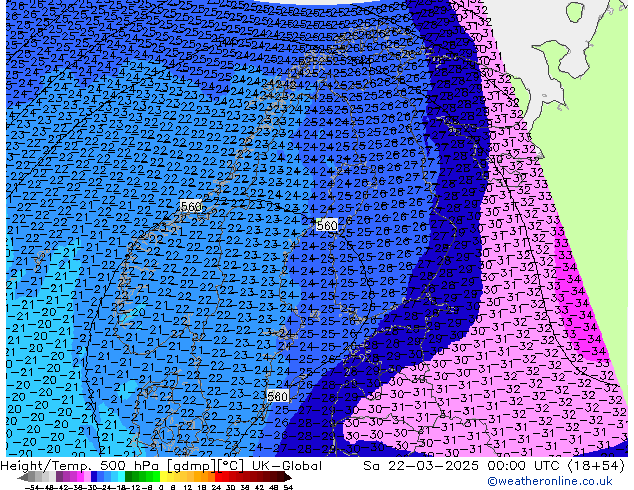Open the weatheronline.co.uk copyright link

[550, 481]
